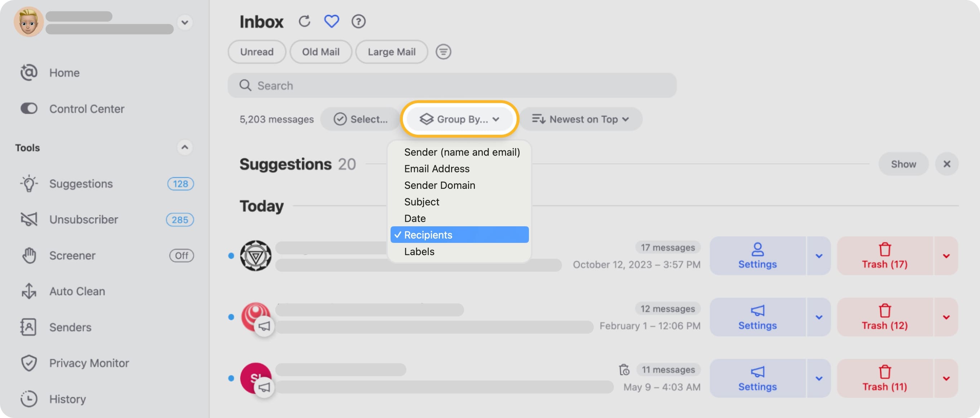Filter messages using the Unread tab
The image size is (980, 418).
point(257,52)
